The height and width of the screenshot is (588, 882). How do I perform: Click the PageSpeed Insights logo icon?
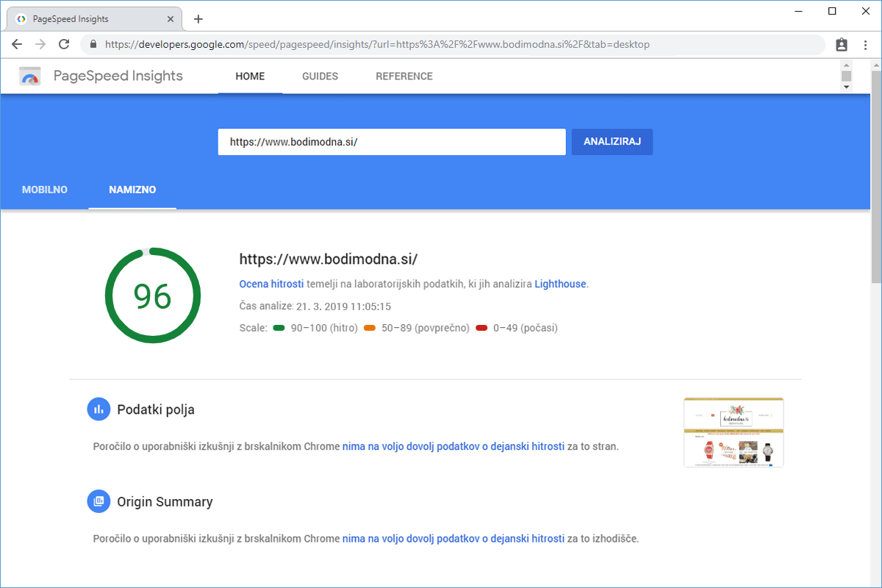click(x=30, y=76)
